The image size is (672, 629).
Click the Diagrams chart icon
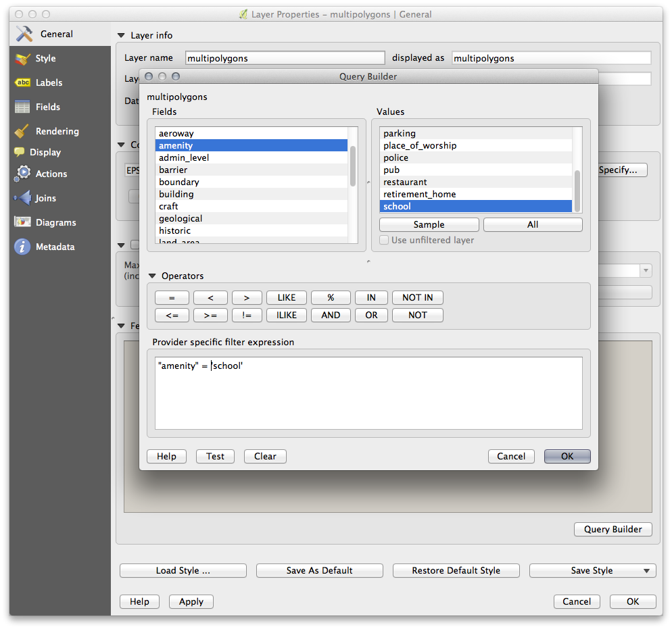23,222
